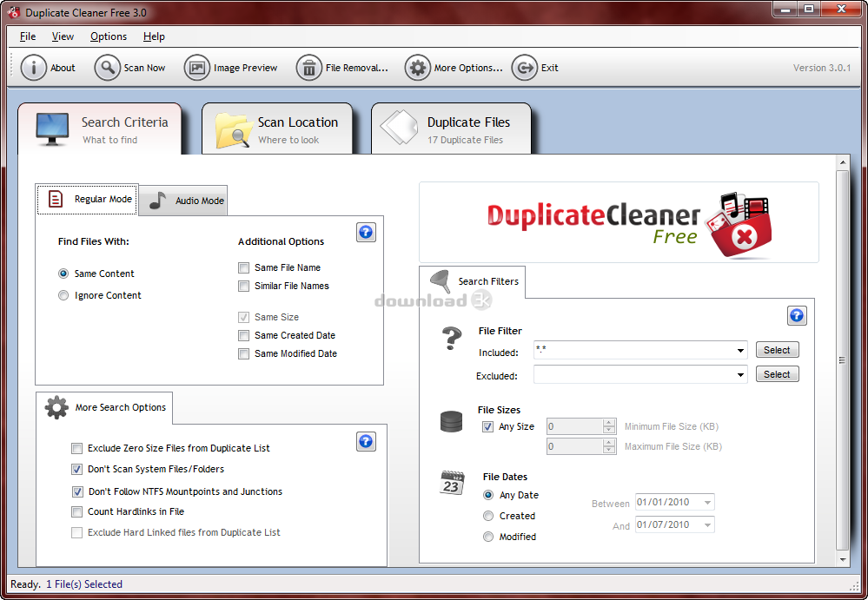Open help for Find Files options
This screenshot has height=600, width=868.
click(366, 232)
